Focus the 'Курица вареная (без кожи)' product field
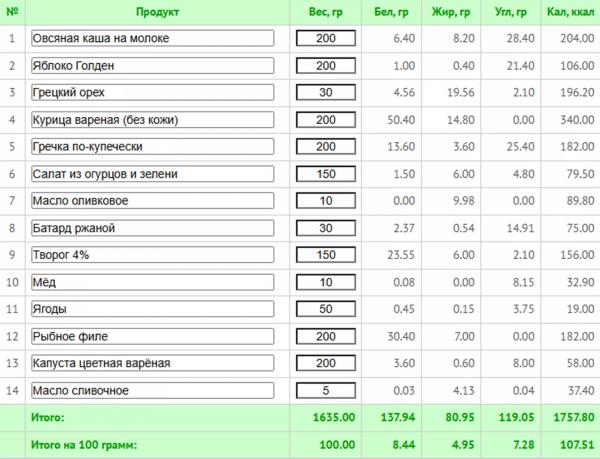The width and height of the screenshot is (600, 459). [152, 120]
